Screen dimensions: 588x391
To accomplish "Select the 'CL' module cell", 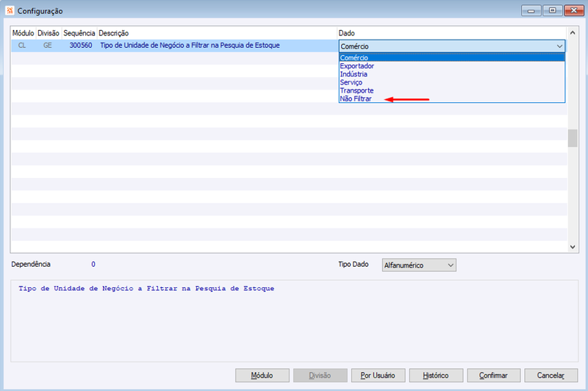I will pyautogui.click(x=22, y=46).
